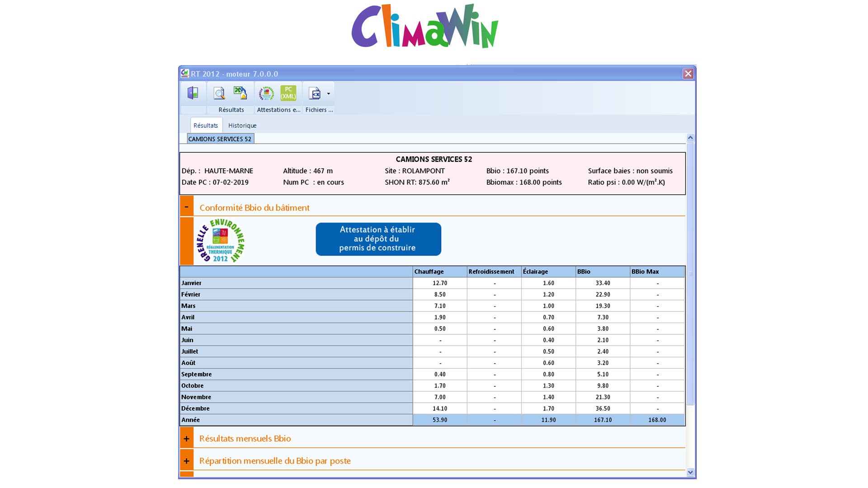Click the Dép. HAUTE-MARNE text

[x=217, y=171]
